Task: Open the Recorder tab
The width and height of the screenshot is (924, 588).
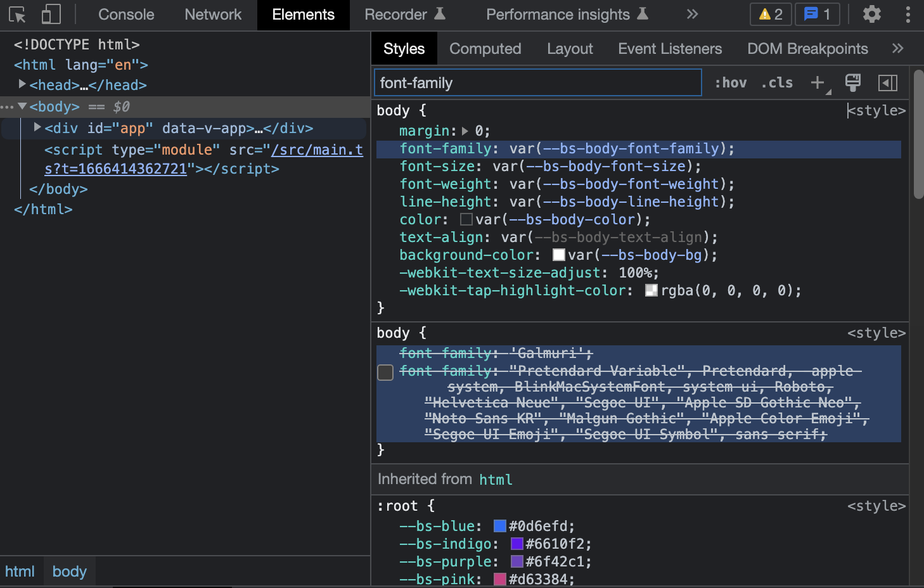Action: (405, 15)
